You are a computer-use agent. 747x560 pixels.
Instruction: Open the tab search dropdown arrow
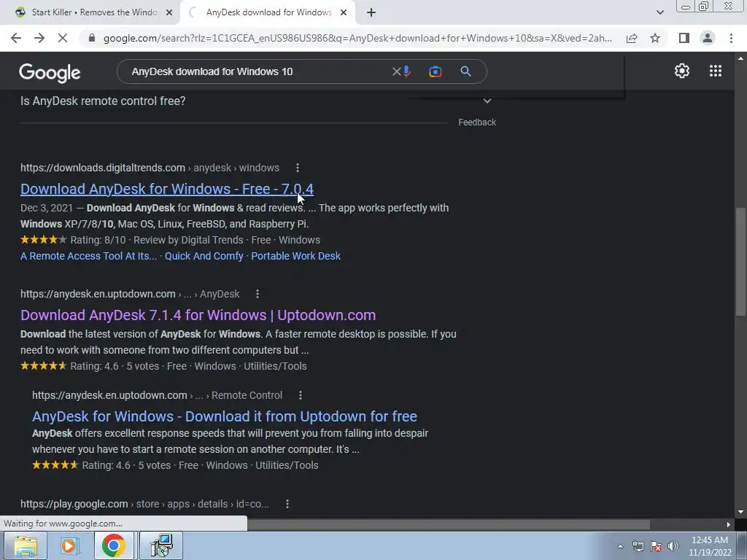[659, 12]
